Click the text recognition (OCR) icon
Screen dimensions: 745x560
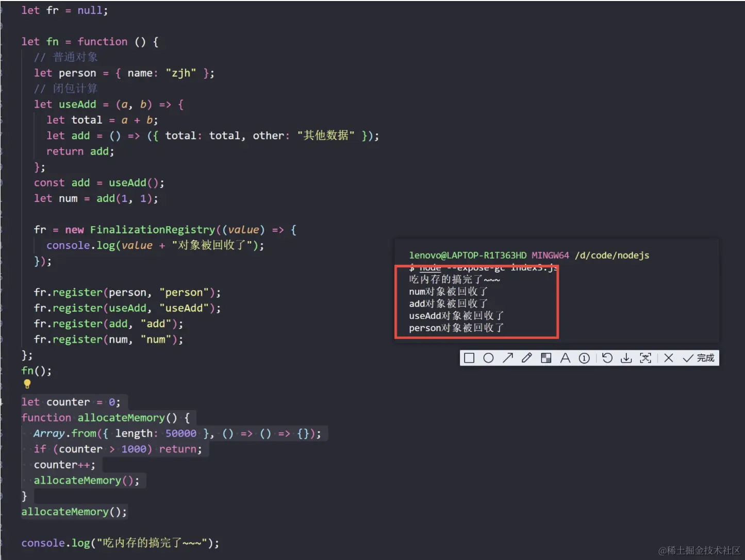pos(645,358)
